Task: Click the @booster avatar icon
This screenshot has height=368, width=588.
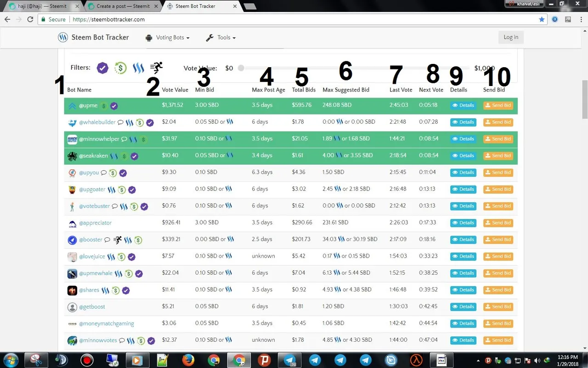Action: click(x=72, y=240)
